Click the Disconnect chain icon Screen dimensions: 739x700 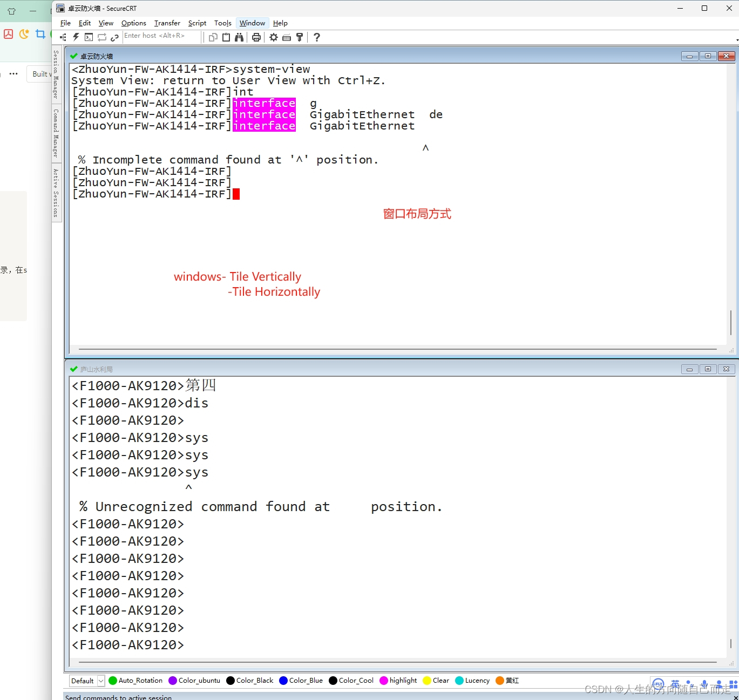114,37
